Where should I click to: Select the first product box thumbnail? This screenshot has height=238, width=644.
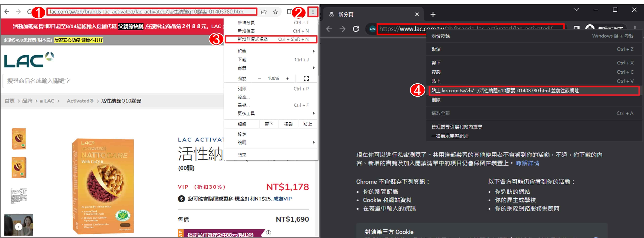[x=19, y=139]
